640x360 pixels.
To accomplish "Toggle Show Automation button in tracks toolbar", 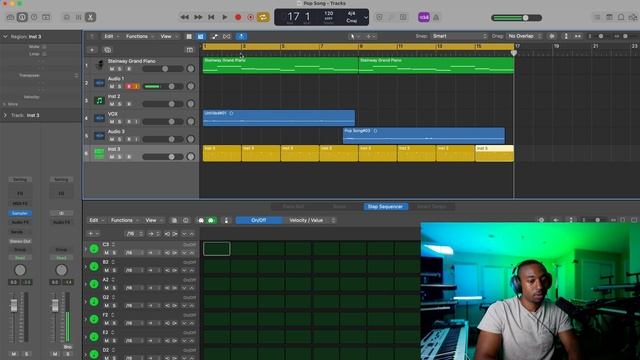I will pyautogui.click(x=215, y=36).
